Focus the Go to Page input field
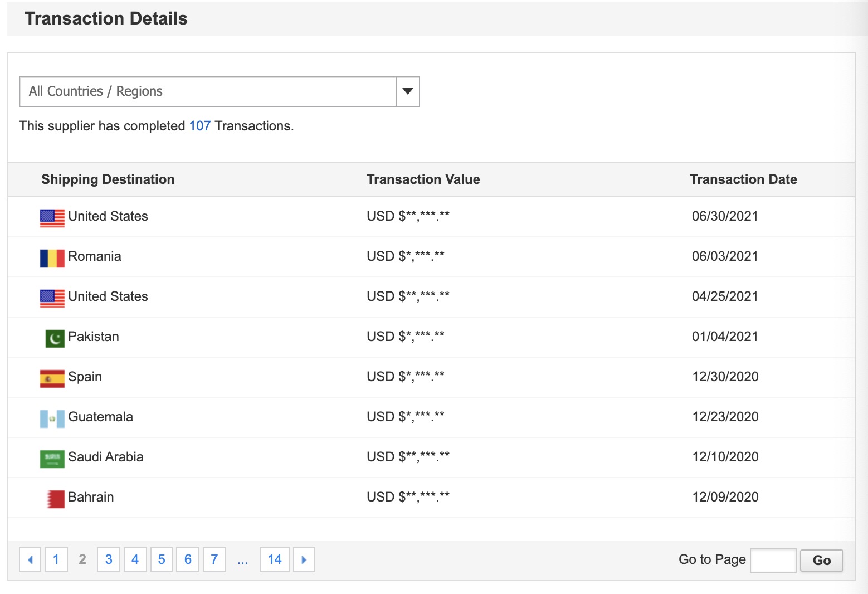The height and width of the screenshot is (594, 868). [773, 560]
